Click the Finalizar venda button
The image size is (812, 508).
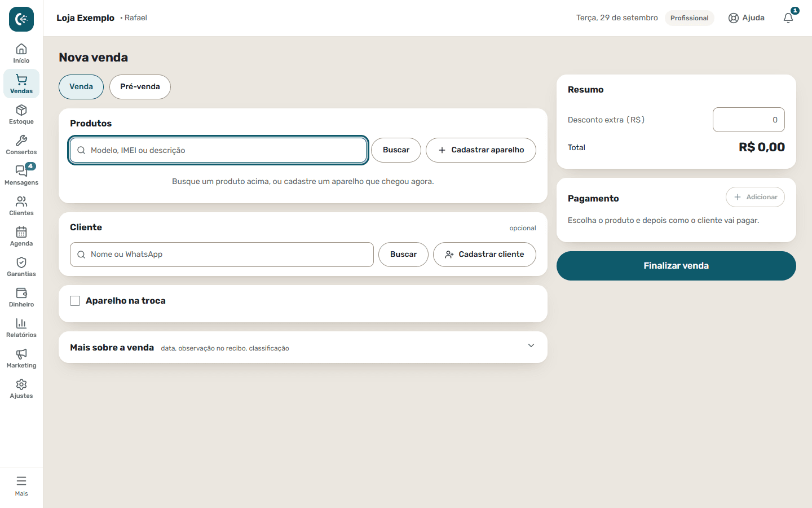tap(676, 266)
